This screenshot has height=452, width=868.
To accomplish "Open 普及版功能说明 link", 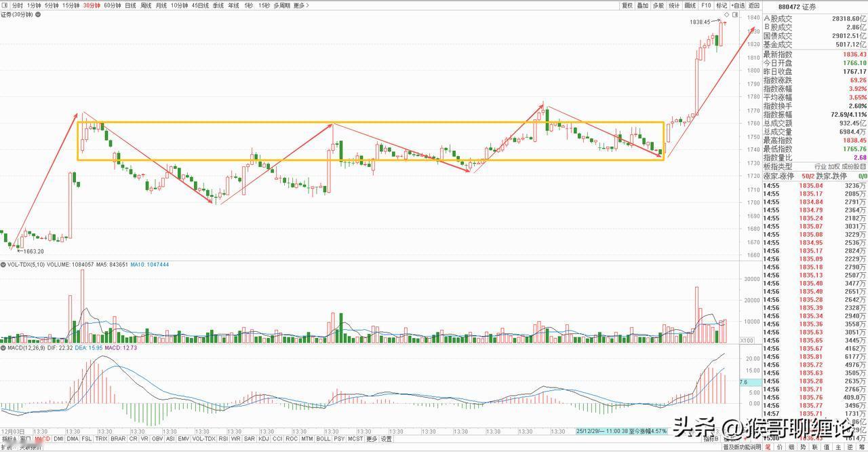I will 742,447.
